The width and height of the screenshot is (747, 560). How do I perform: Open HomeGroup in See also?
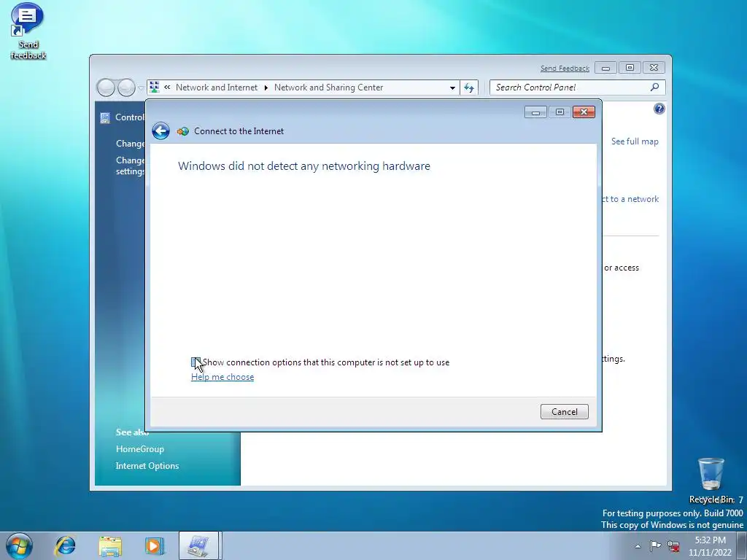pyautogui.click(x=139, y=449)
